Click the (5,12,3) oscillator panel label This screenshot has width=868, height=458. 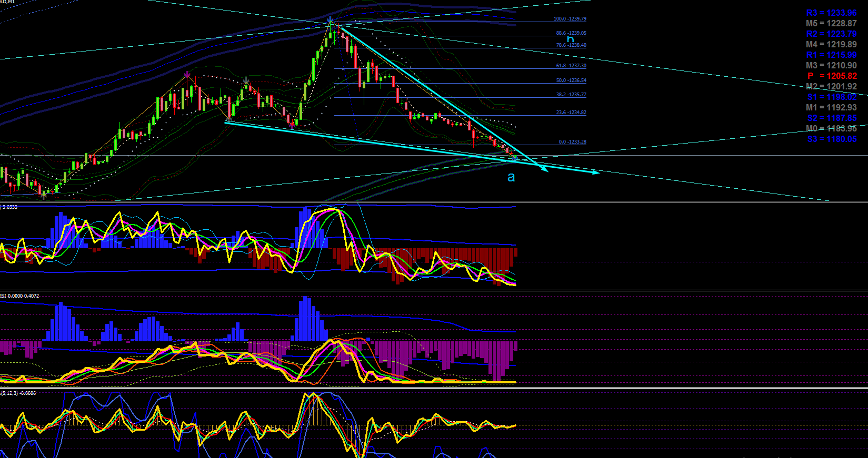pyautogui.click(x=18, y=393)
